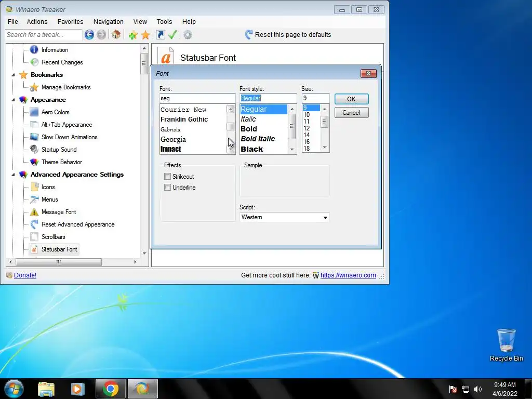Screen dimensions: 532x399
Task: Open File Explorer from the taskbar
Action: point(46,389)
